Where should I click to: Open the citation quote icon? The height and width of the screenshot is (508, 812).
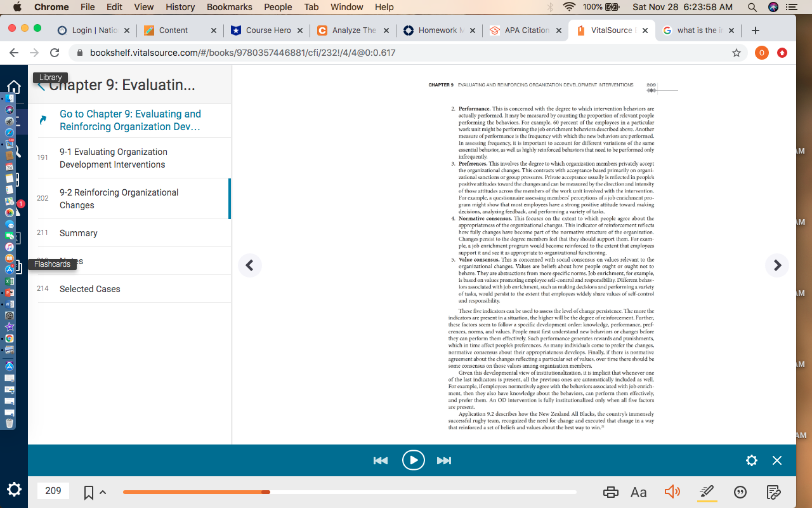(x=740, y=492)
